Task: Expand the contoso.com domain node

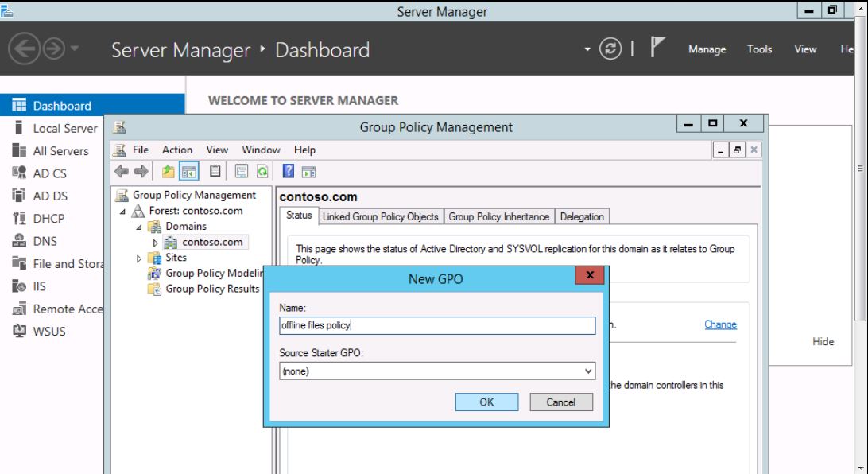Action: coord(156,243)
